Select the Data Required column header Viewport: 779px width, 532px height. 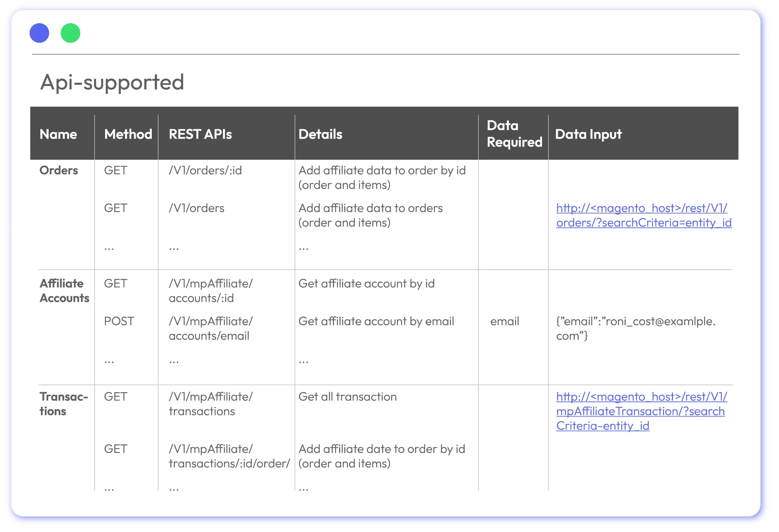(x=514, y=134)
